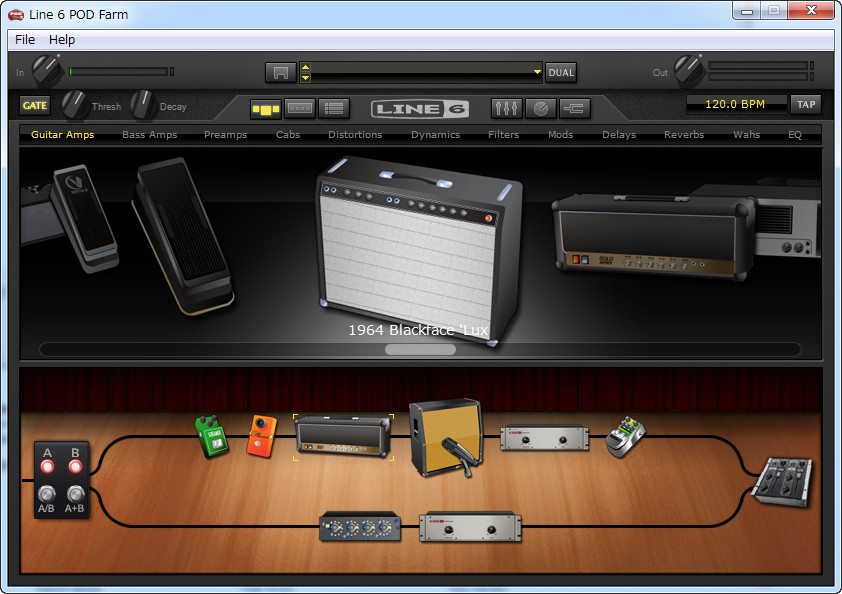
Task: Select the EQ category tab
Action: pos(795,134)
